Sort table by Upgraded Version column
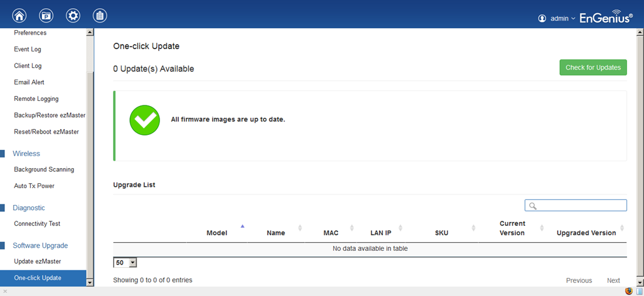The width and height of the screenshot is (644, 296). pos(586,233)
